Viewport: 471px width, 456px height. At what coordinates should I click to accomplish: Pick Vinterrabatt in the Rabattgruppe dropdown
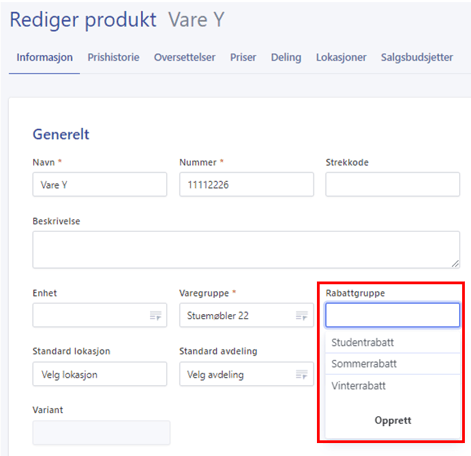tap(393, 386)
